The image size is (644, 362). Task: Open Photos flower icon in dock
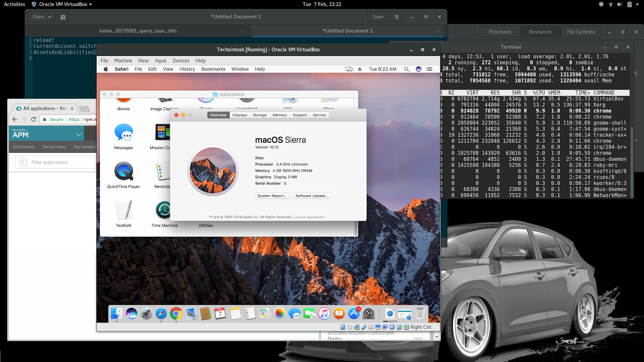click(280, 314)
